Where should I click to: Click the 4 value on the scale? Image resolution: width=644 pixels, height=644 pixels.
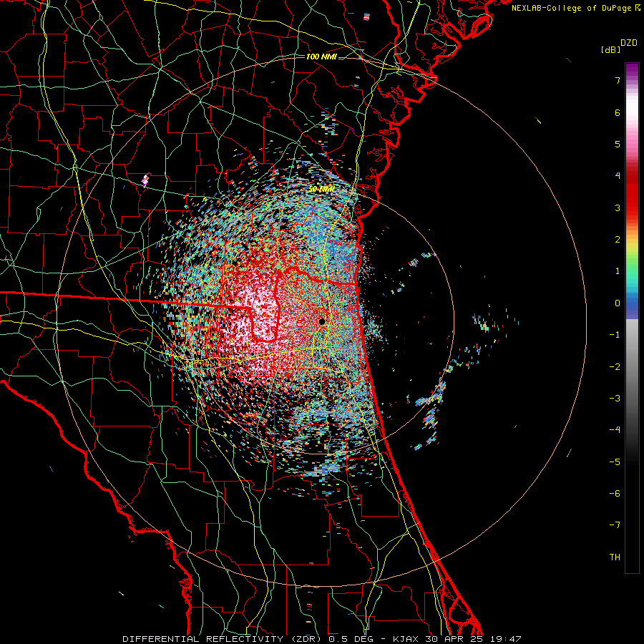pyautogui.click(x=618, y=176)
